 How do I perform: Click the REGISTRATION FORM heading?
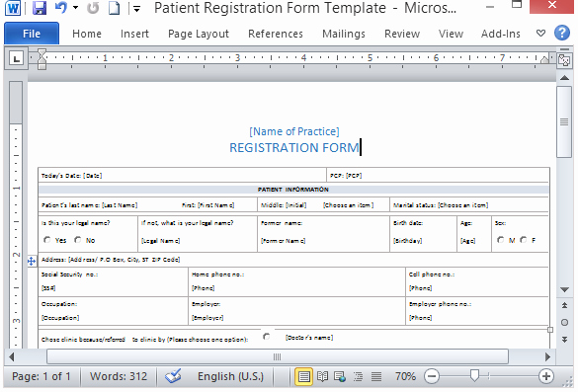point(293,148)
